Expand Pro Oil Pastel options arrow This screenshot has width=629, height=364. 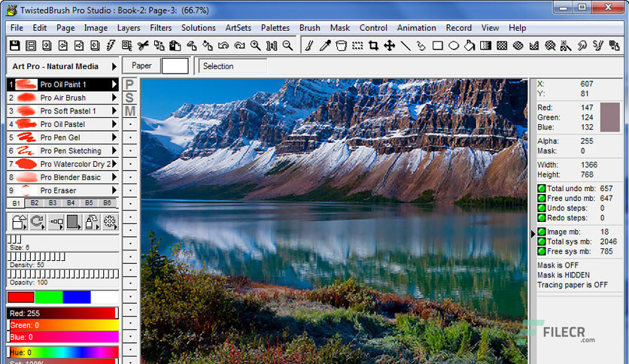pos(114,124)
